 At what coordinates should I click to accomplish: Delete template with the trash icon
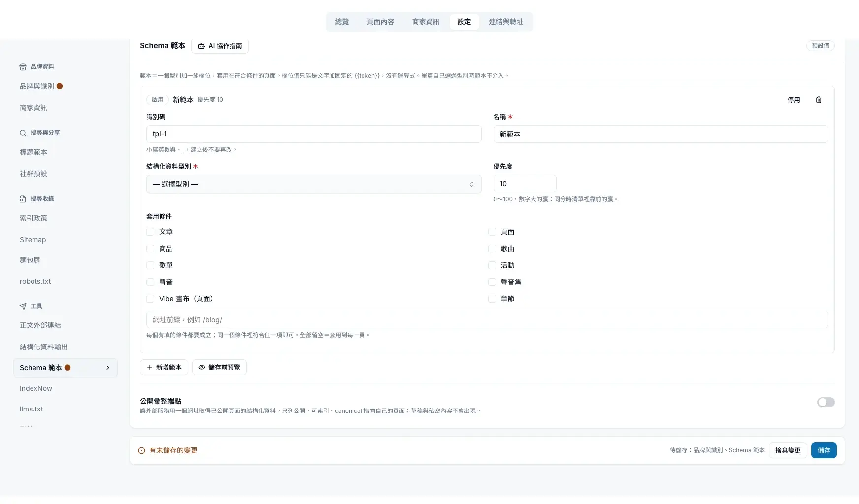(x=819, y=100)
